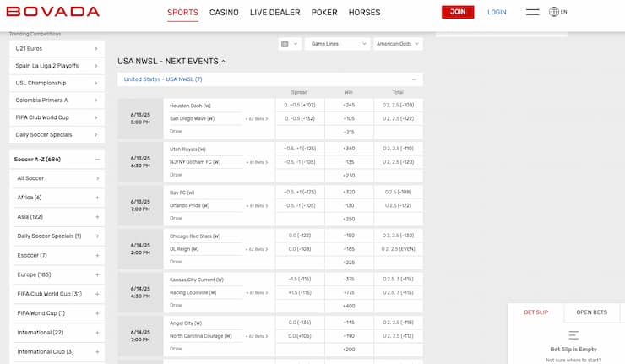Click the Bovada logo
This screenshot has width=625, height=364.
[53, 12]
